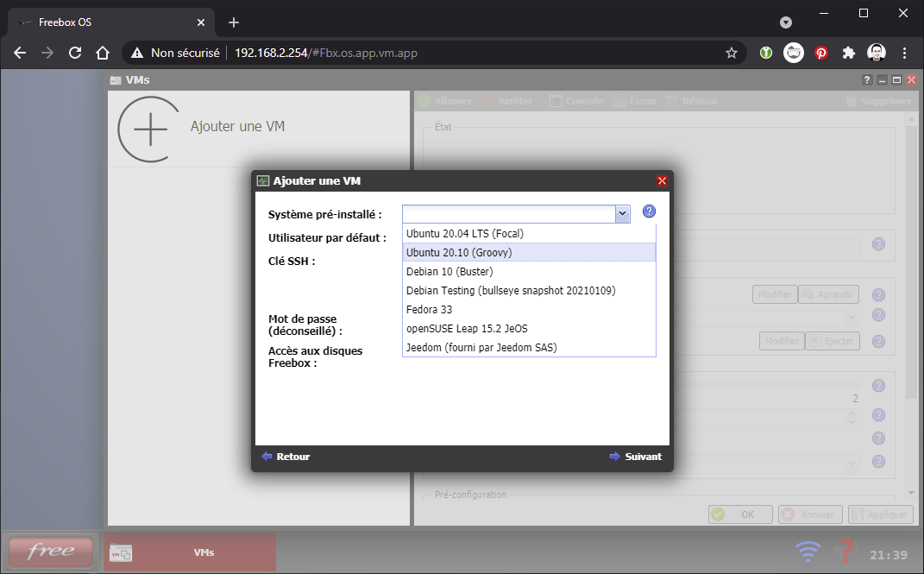Click the VMs window help question icon
Screen dimensions: 924x574
[x=867, y=80]
